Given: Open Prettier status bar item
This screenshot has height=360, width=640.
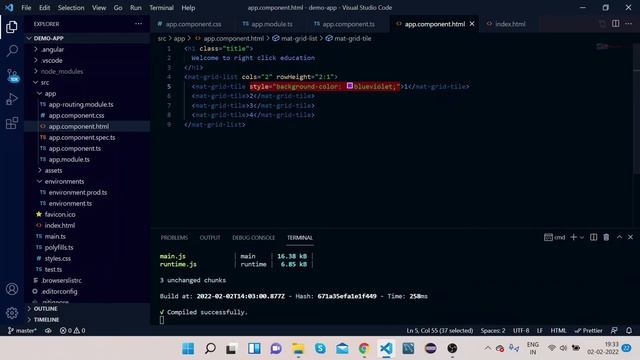Looking at the screenshot, I should tap(588, 331).
